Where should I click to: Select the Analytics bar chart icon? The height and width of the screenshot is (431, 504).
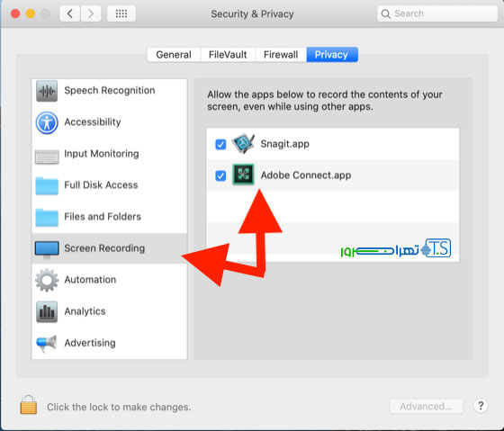point(47,311)
